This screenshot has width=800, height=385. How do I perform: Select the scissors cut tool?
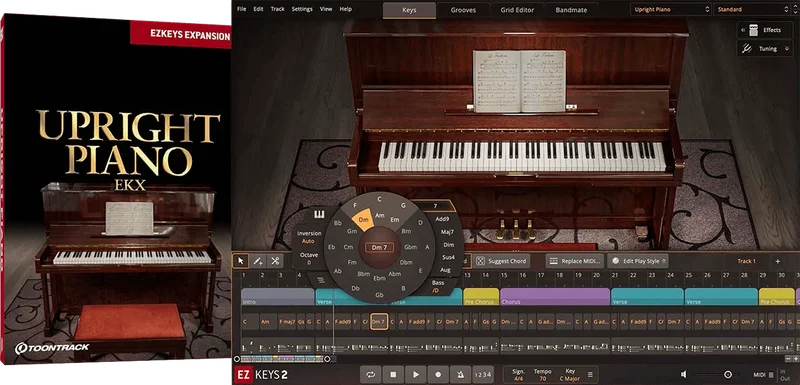(x=275, y=261)
